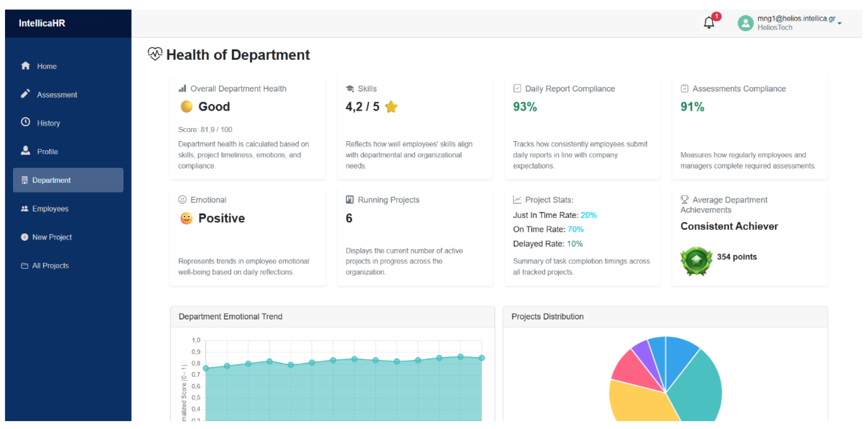Viewport: 868px width, 429px height.
Task: Click the IntellicaHR brand link
Action: (x=42, y=23)
